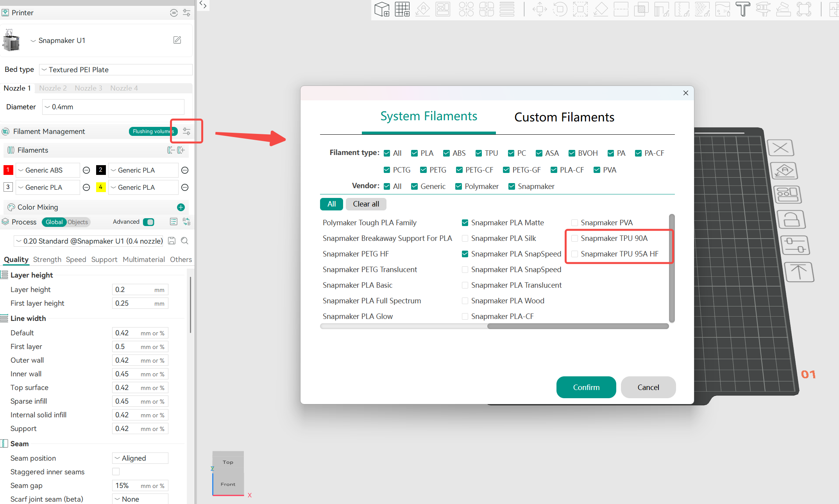Select the Measure caliper tool
This screenshot has height=504, width=839.
763,9
